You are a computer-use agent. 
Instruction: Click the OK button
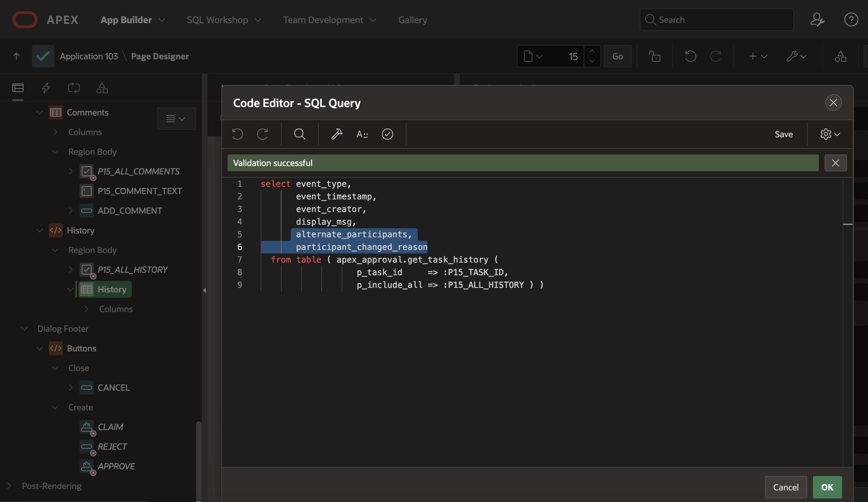point(827,487)
